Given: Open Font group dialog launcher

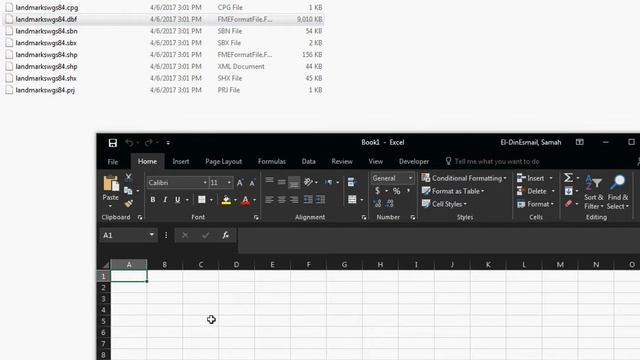Looking at the screenshot, I should (x=256, y=218).
